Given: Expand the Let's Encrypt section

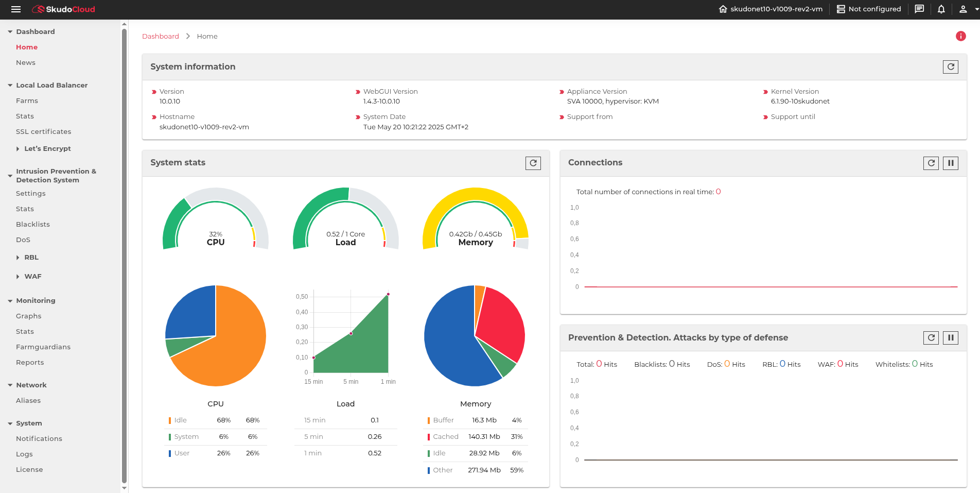Looking at the screenshot, I should point(43,149).
